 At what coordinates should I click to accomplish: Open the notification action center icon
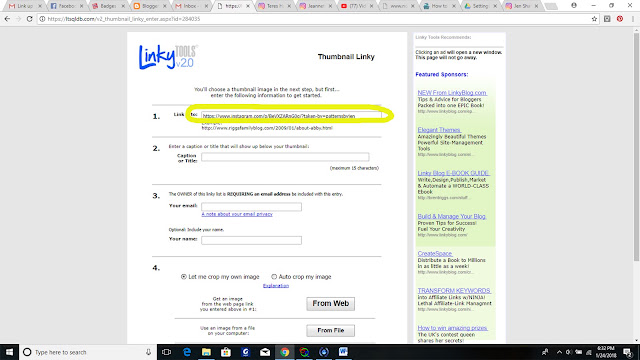[628, 352]
